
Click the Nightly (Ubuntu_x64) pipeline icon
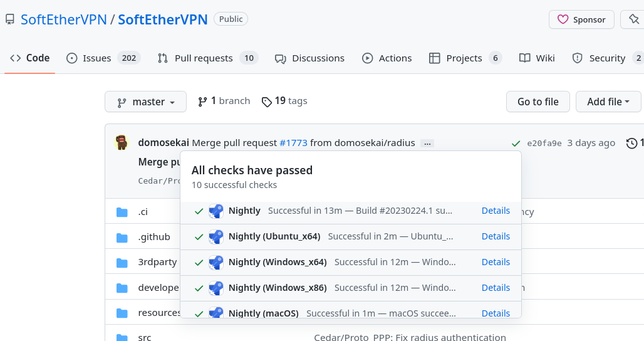click(216, 237)
